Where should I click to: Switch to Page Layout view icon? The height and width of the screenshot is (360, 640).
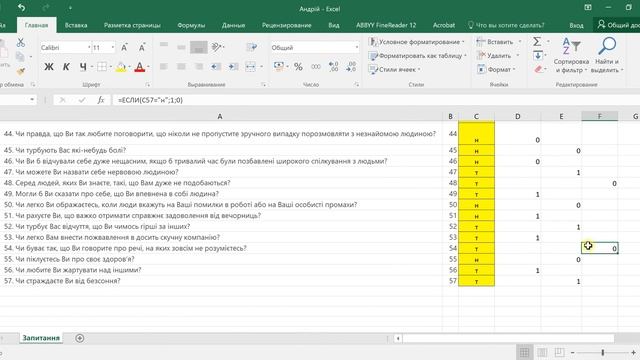(542, 352)
